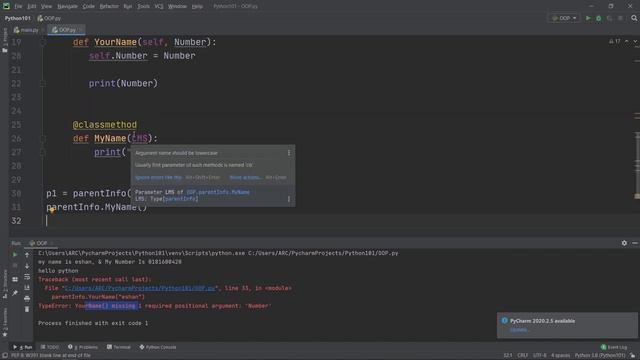Open three-dot menu beside parameter documentation

[x=289, y=199]
